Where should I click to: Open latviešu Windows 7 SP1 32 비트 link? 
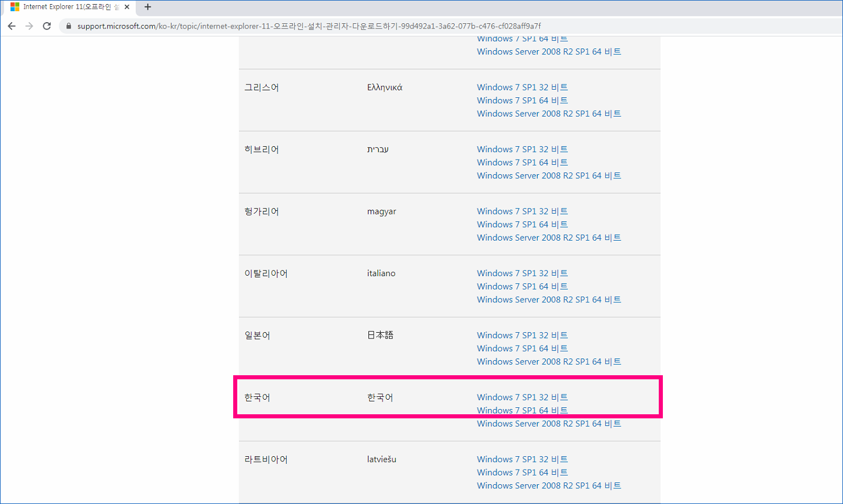point(522,460)
